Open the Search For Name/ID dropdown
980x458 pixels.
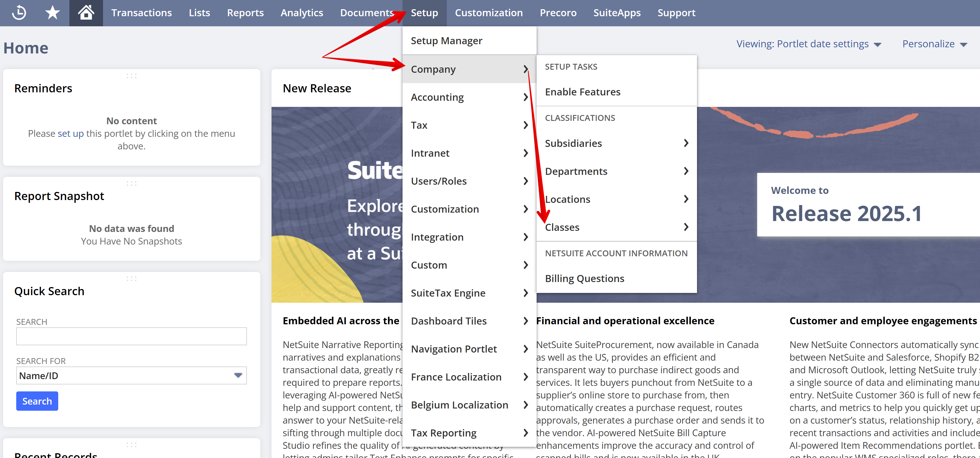click(x=131, y=375)
